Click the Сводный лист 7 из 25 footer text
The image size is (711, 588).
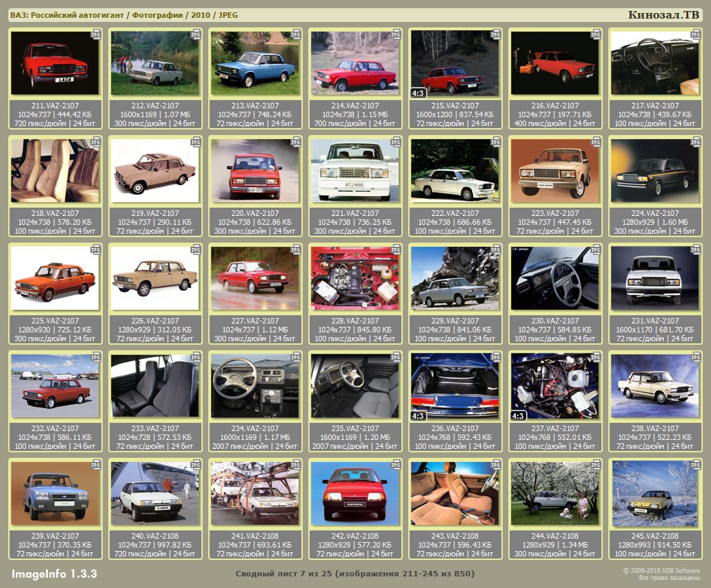click(355, 573)
